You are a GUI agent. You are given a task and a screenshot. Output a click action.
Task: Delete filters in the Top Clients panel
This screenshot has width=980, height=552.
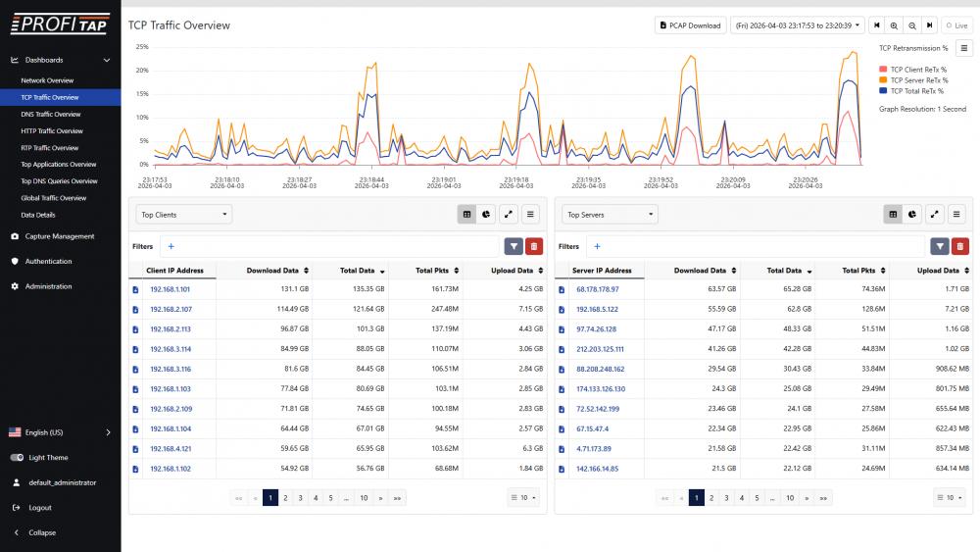tap(534, 247)
